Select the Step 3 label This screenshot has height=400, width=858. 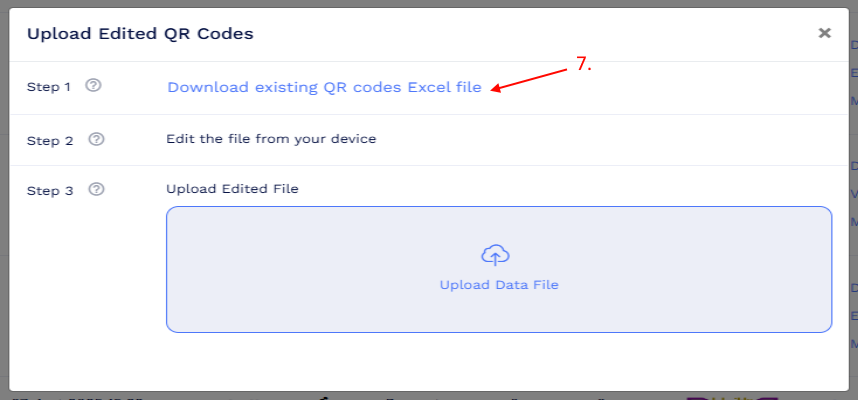tap(50, 191)
